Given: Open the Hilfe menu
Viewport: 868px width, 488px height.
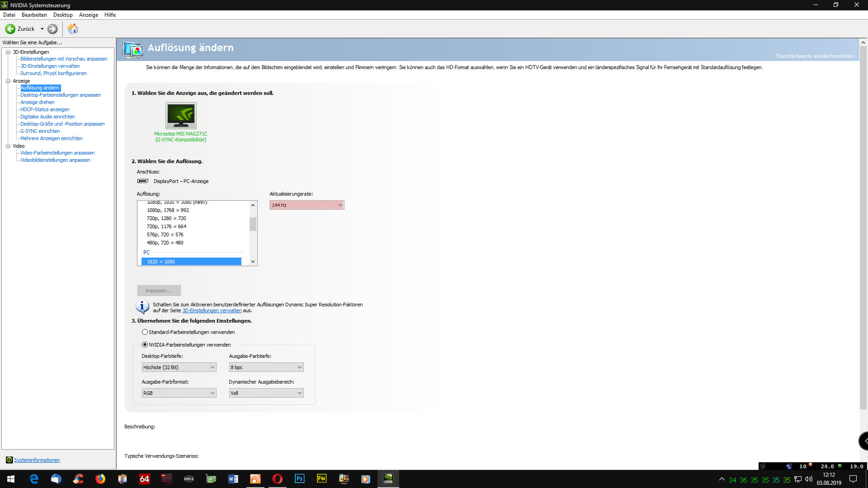Looking at the screenshot, I should [x=110, y=15].
